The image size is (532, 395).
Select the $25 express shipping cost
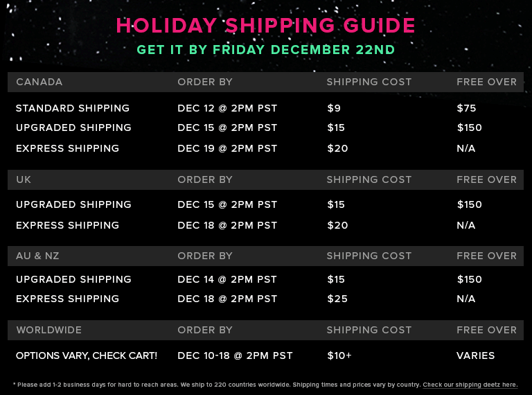(337, 299)
